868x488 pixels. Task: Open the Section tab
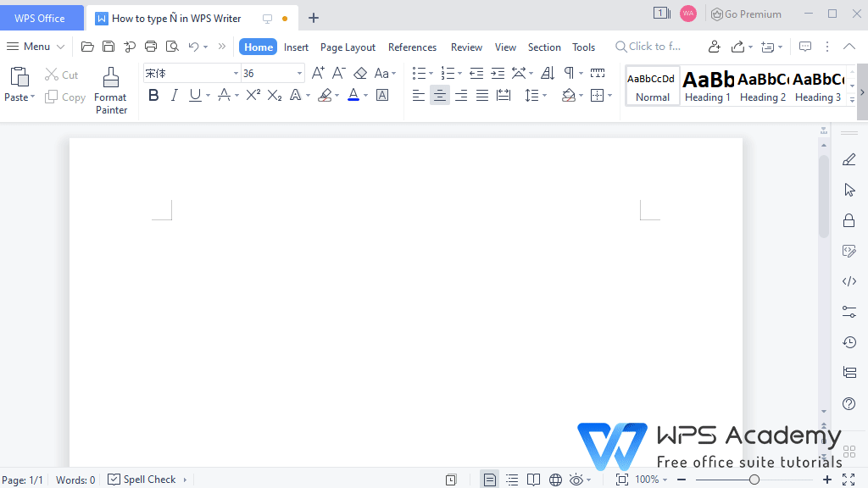[544, 47]
